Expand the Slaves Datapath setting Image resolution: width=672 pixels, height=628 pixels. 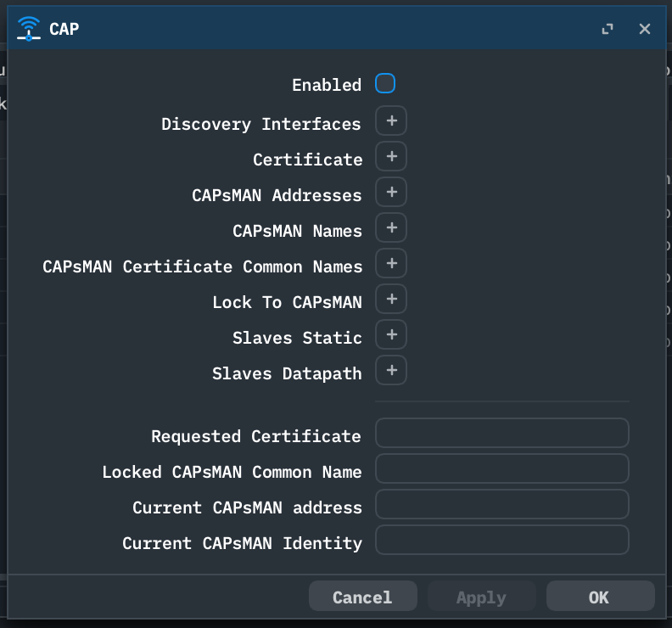[391, 371]
